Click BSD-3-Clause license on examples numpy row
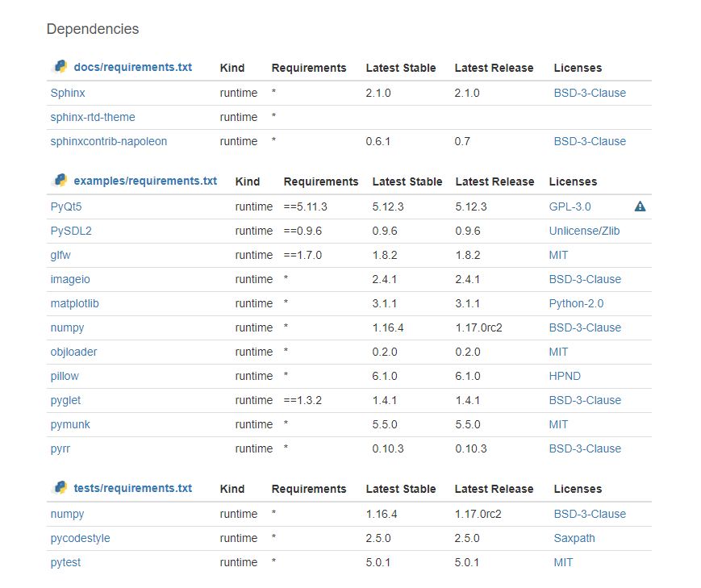Image resolution: width=701 pixels, height=588 pixels. [x=585, y=327]
